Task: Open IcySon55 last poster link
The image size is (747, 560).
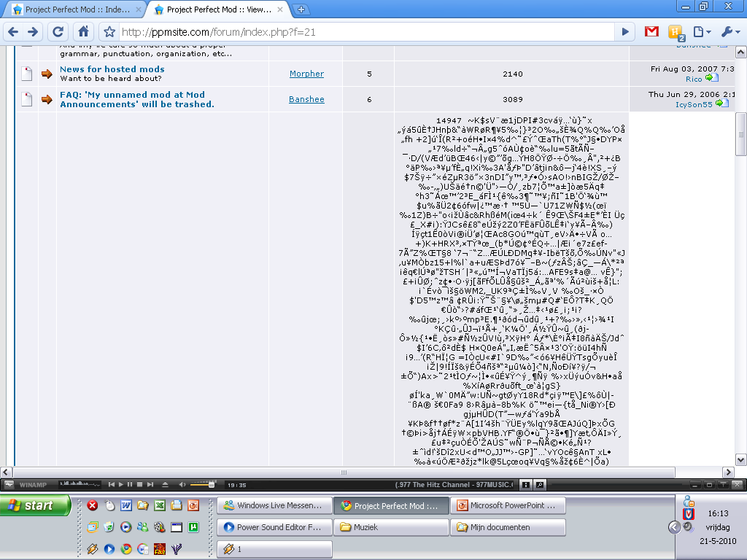Action: [694, 104]
